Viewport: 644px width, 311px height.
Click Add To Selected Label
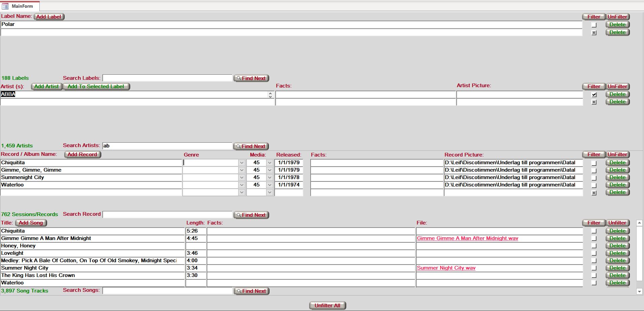coord(96,87)
